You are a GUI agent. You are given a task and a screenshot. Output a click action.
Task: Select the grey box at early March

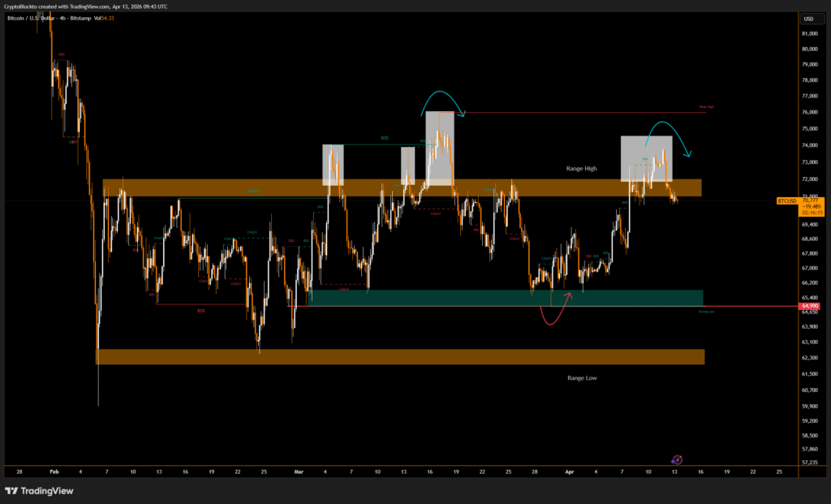click(333, 166)
